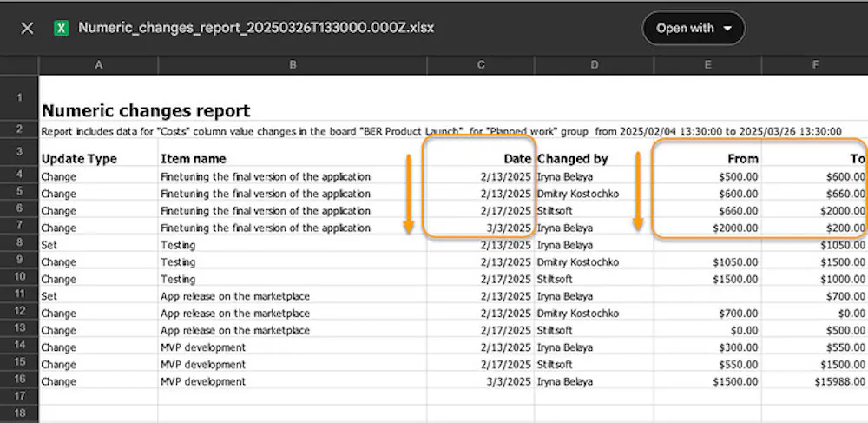Viewport: 868px width, 423px height.
Task: Click row 16 header number
Action: click(19, 381)
